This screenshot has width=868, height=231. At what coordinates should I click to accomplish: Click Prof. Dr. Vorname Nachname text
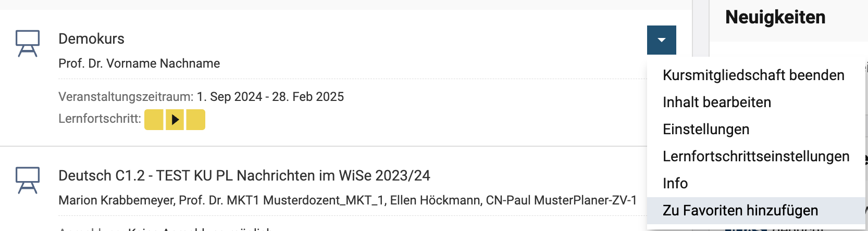(x=139, y=63)
